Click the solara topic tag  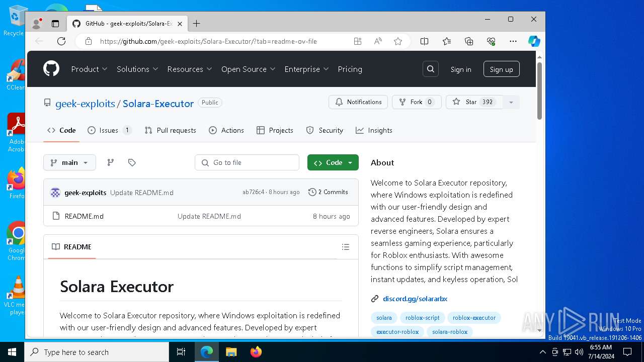click(384, 318)
